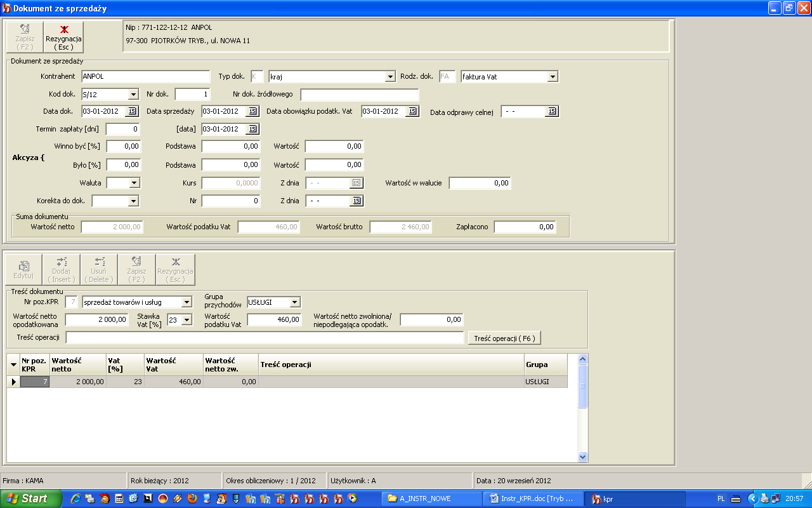The width and height of the screenshot is (812, 508).
Task: Click table cell '2 000,00' in row 7
Action: click(77, 382)
